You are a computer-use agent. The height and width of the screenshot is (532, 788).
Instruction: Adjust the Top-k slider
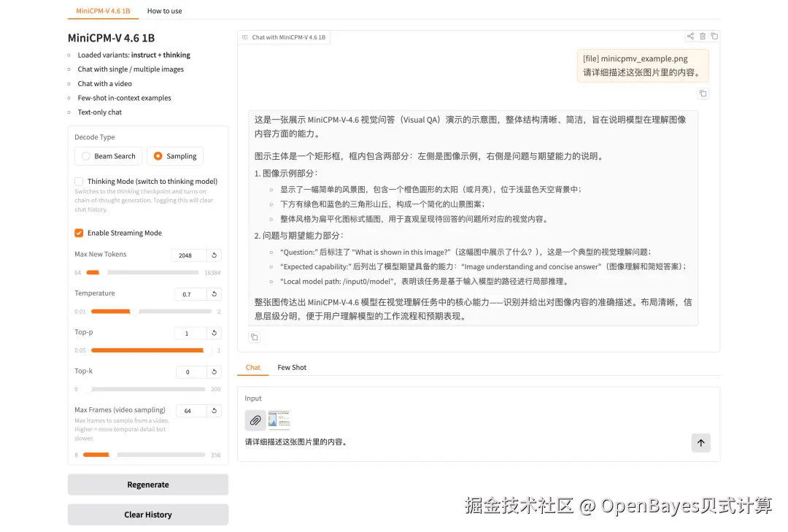[x=144, y=389]
